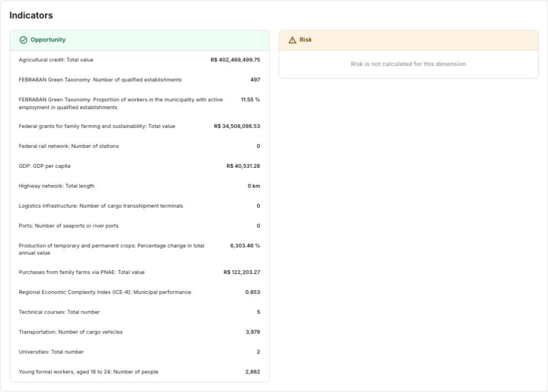Open the Agricultural credit: Total value indicator
The image size is (548, 392).
tap(138, 59)
